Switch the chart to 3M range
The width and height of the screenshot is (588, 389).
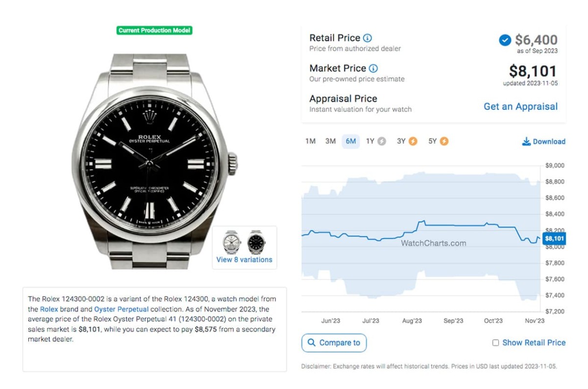coord(330,142)
